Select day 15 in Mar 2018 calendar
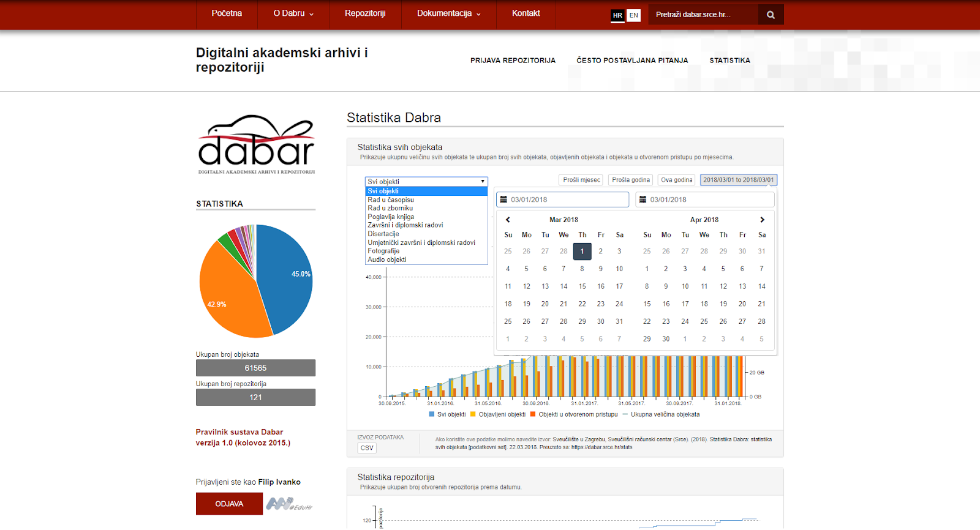 pyautogui.click(x=582, y=286)
